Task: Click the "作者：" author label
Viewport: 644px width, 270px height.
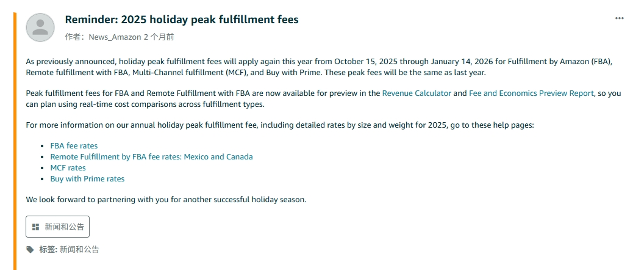Action: click(x=76, y=37)
